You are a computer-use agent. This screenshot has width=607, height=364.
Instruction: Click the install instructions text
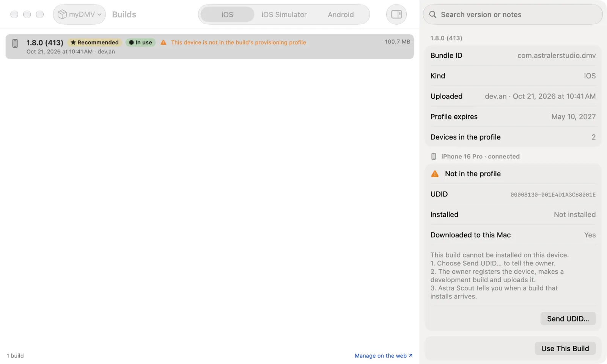pos(500,276)
